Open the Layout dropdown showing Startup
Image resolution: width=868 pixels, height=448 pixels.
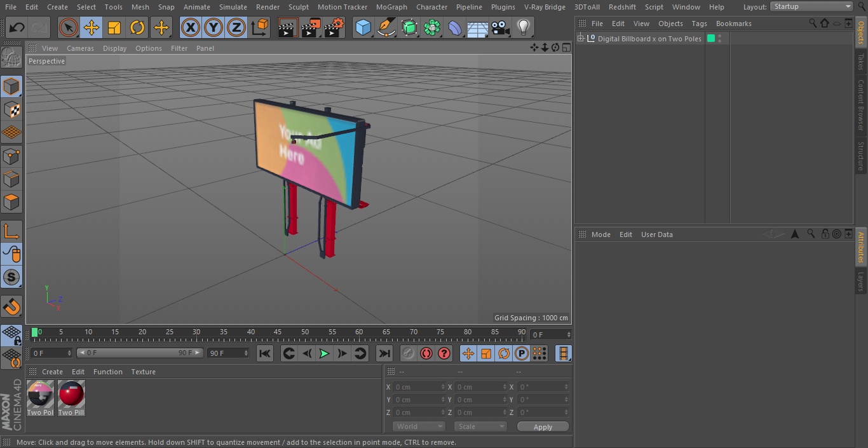(811, 6)
